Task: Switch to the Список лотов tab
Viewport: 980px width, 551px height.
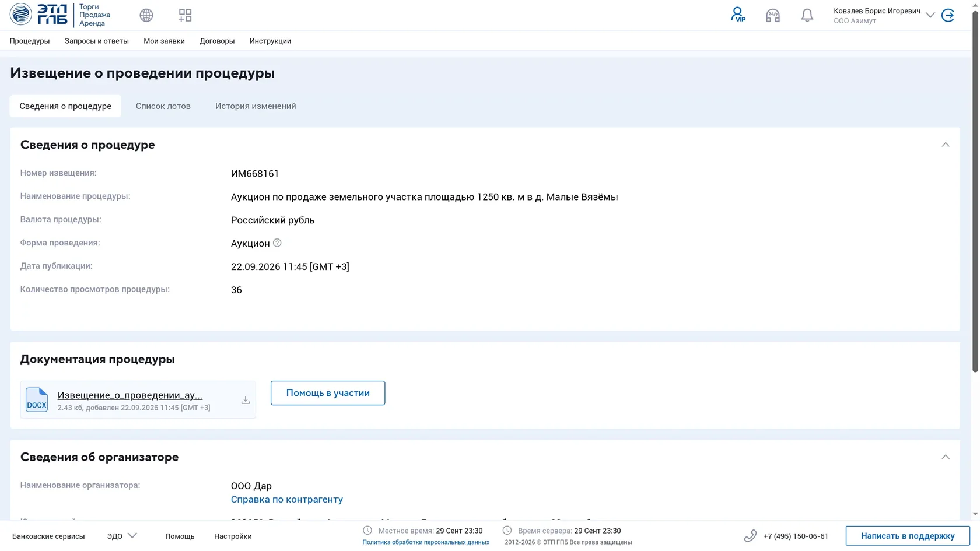Action: pos(163,106)
